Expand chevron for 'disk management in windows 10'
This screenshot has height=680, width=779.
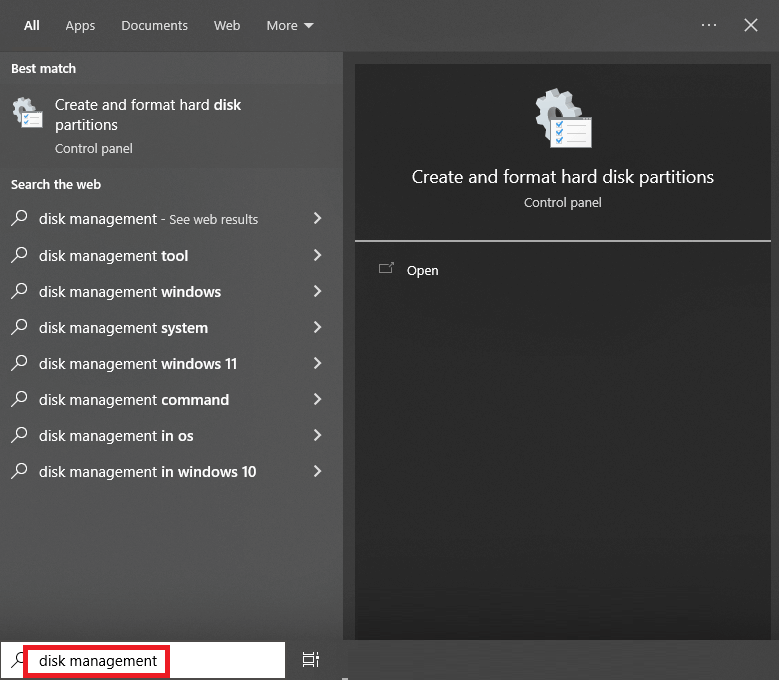(317, 471)
